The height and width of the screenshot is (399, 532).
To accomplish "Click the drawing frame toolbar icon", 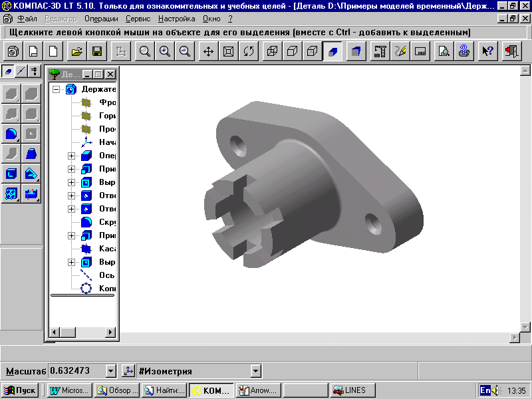I will (420, 51).
